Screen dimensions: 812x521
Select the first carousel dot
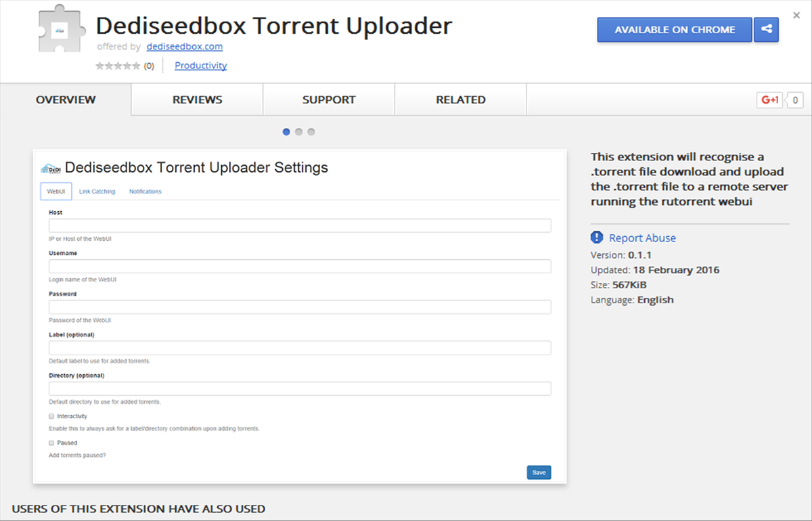(x=286, y=132)
